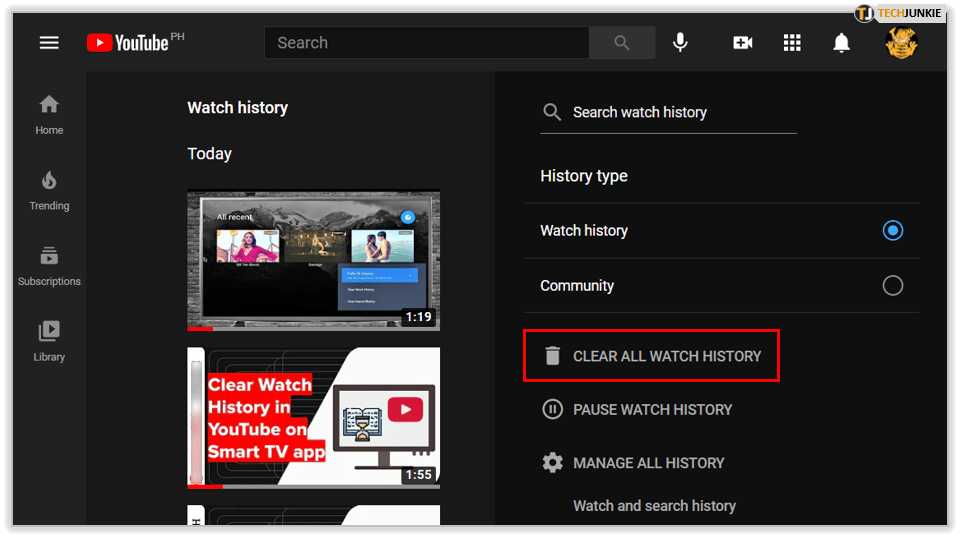Open the YouTube apps grid
The width and height of the screenshot is (960, 538).
[x=792, y=43]
